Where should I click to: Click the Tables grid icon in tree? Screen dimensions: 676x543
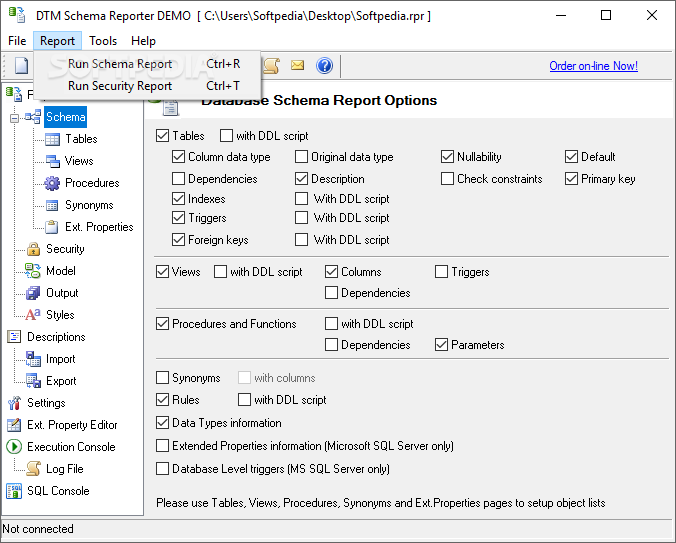click(53, 139)
